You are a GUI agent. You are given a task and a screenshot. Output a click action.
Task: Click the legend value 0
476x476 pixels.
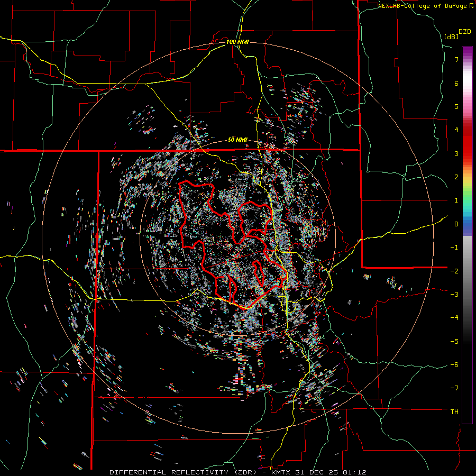(456, 224)
